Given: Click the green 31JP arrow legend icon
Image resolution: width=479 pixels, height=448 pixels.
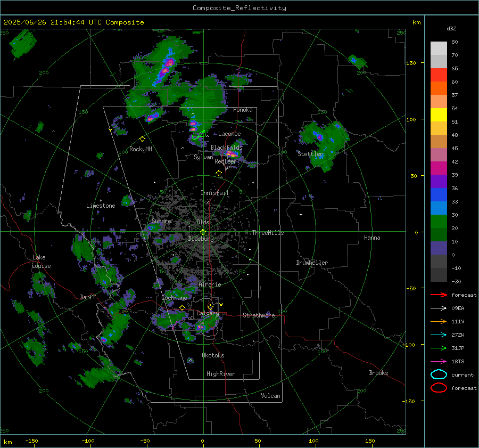Looking at the screenshot, I should tap(439, 348).
